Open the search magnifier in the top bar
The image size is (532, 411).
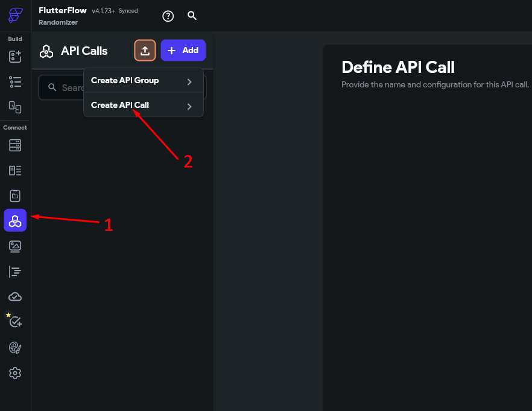pyautogui.click(x=192, y=16)
